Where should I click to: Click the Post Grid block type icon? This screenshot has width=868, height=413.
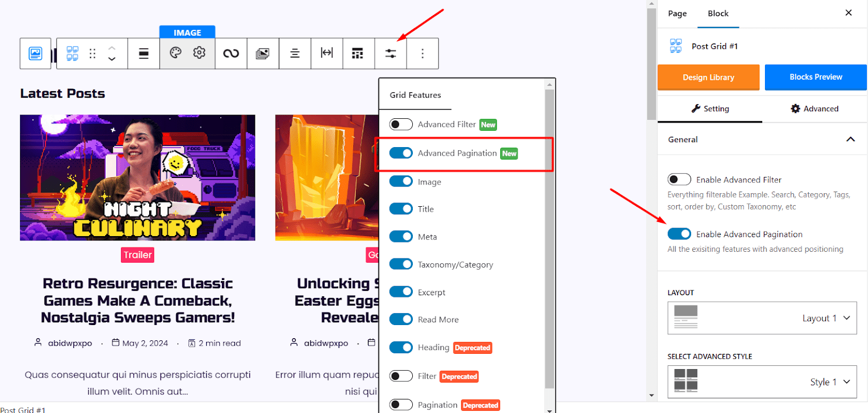click(x=72, y=53)
